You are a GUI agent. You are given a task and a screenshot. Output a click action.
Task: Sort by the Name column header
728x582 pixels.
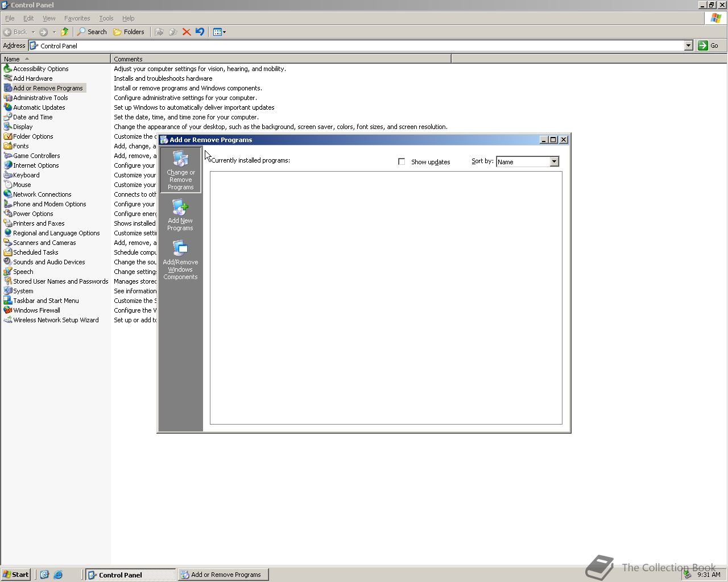56,59
